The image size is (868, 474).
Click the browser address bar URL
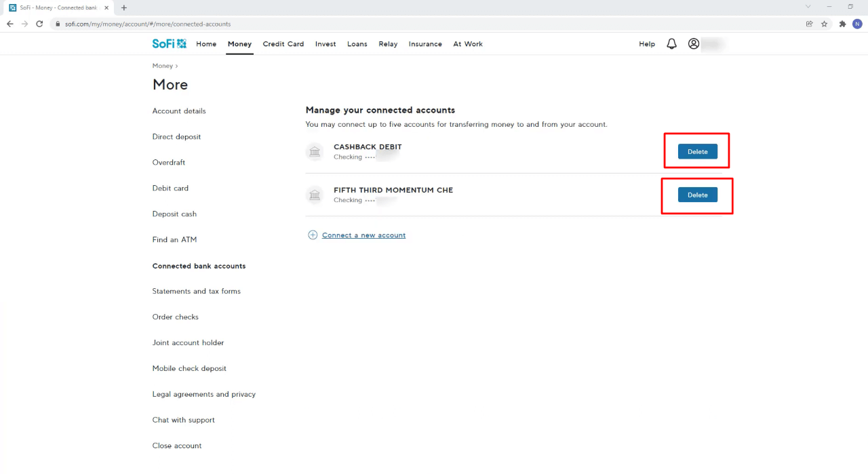(148, 24)
